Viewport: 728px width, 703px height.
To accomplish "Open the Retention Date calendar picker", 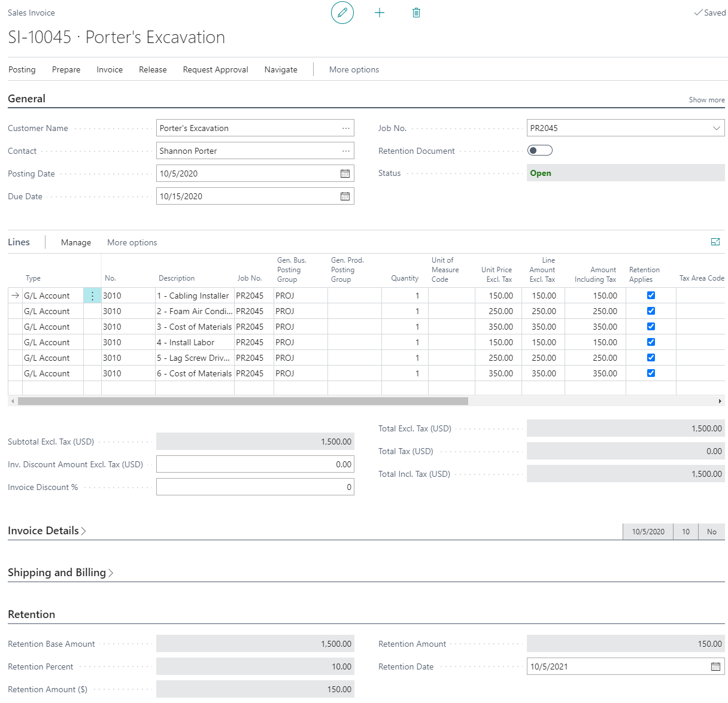I will (x=715, y=667).
